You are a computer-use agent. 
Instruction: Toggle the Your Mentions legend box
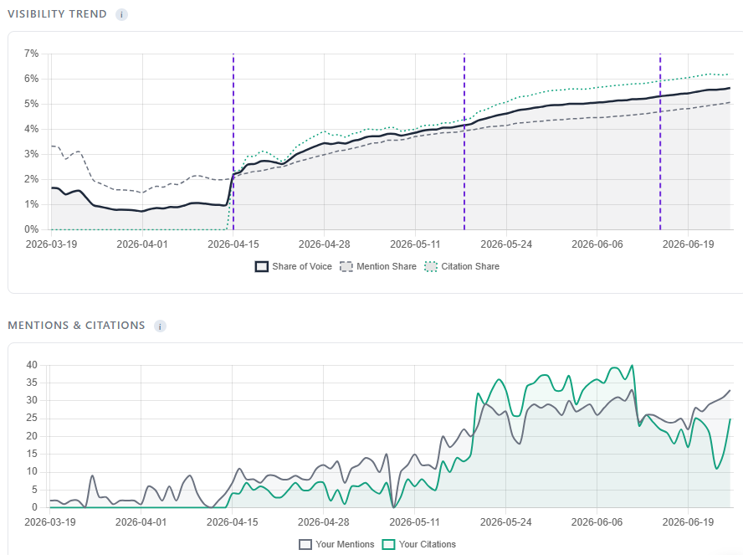[305, 544]
